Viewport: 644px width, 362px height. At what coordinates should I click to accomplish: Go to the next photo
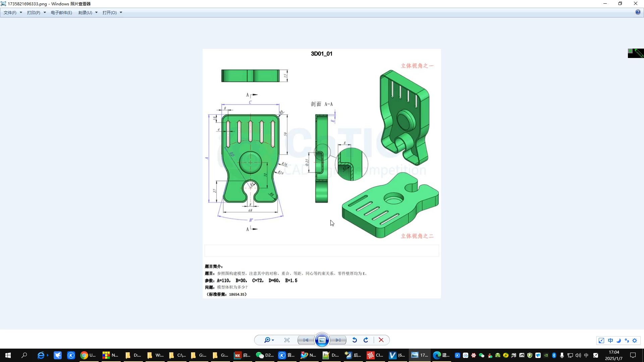click(x=338, y=340)
